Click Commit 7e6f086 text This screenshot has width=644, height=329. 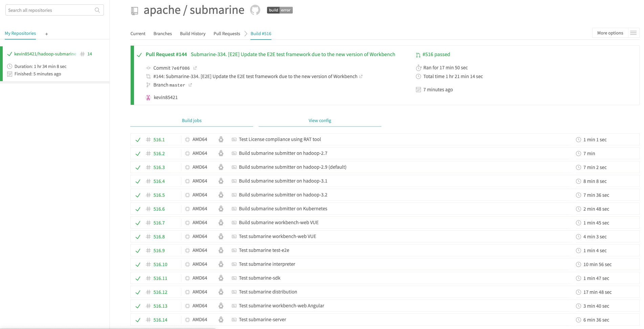tap(172, 68)
